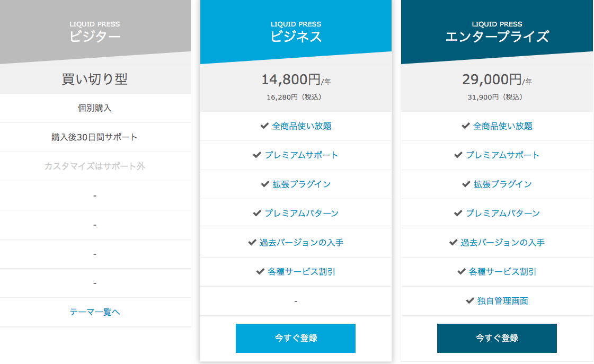Click checkmark beside Enterprise 過去バージョンの入手
The width and height of the screenshot is (594, 364).
click(453, 243)
